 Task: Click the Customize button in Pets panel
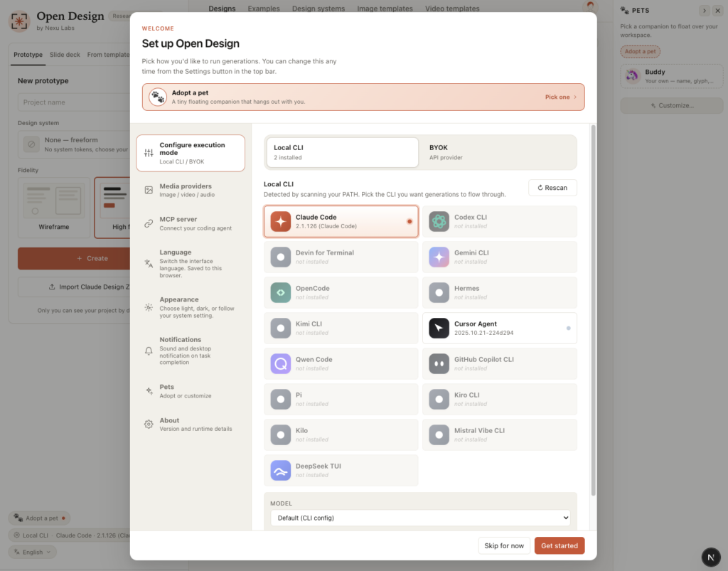[672, 105]
